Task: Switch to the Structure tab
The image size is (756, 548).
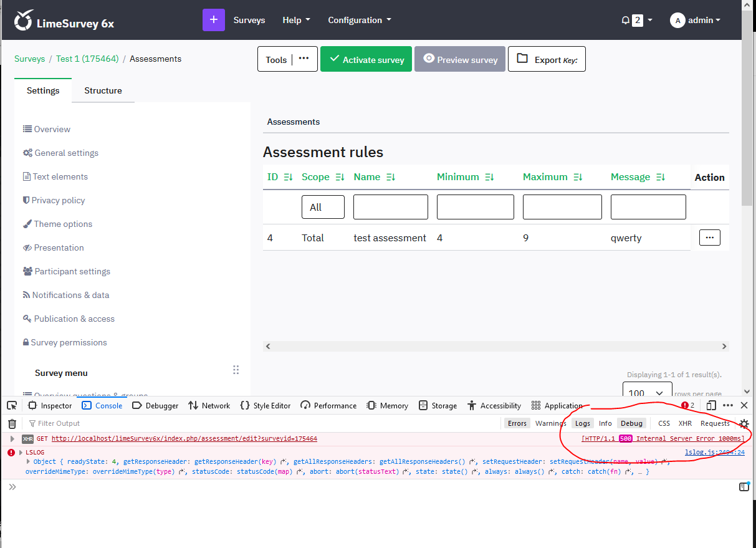Action: click(x=103, y=90)
